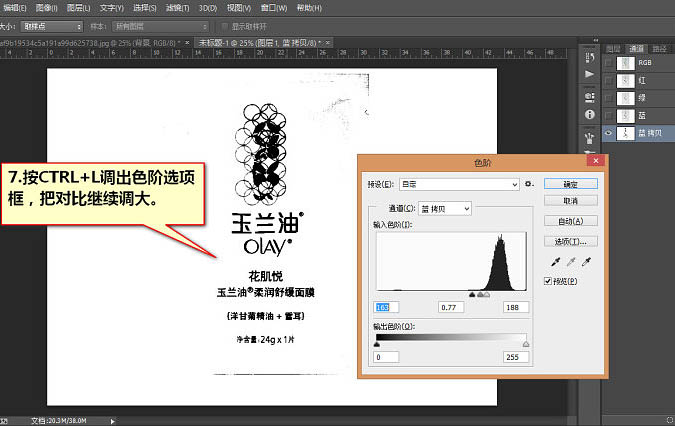Toggle visibility of the 蓝 channel
675x426 pixels.
[x=608, y=115]
